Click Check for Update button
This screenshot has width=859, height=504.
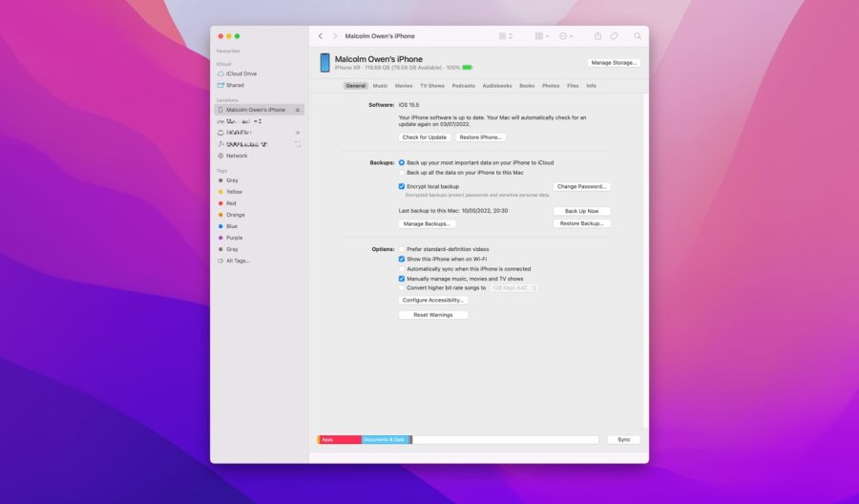[x=425, y=137]
